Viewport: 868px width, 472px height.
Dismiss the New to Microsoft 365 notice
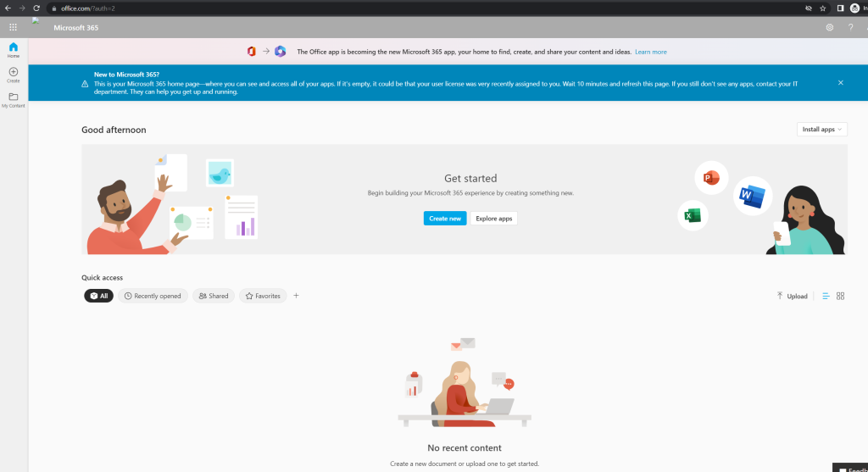(840, 82)
